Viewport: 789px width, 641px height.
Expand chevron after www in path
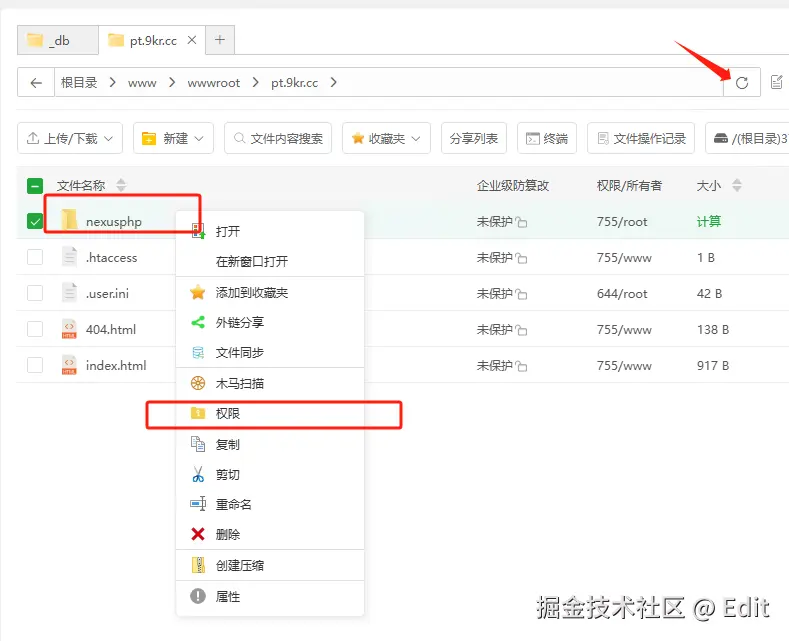click(172, 83)
